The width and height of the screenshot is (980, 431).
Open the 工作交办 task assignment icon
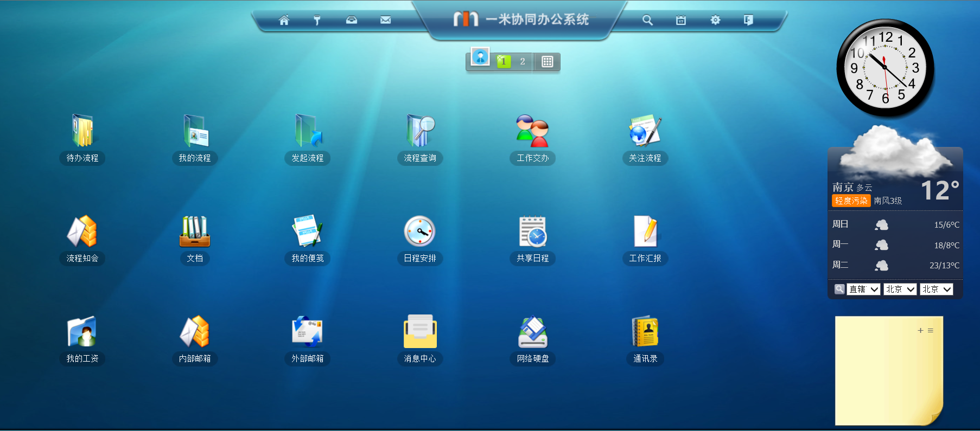[532, 131]
